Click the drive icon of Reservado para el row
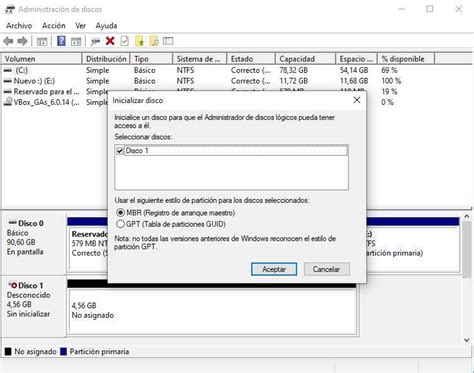The width and height of the screenshot is (474, 373). point(8,92)
